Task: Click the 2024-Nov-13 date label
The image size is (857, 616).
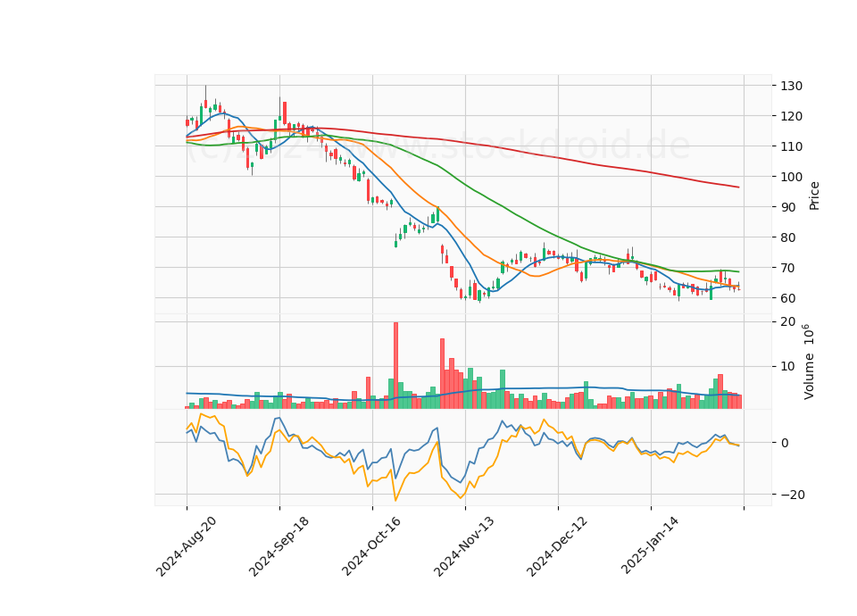Action: [x=464, y=546]
